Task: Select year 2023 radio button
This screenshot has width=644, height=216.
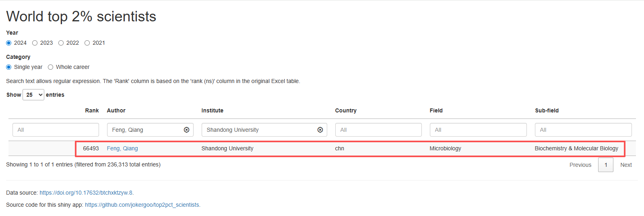Action: coord(35,43)
